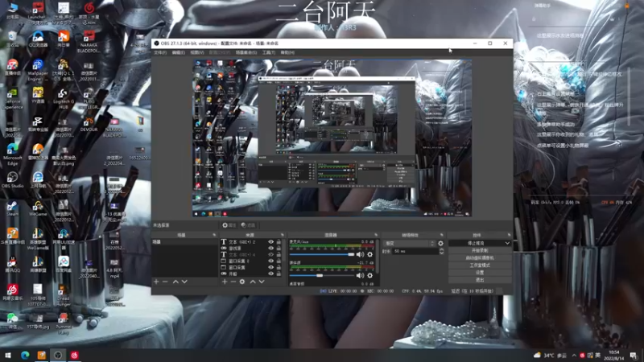Move the scene down with the scenes down arrow
This screenshot has width=644, height=362.
pos(184,282)
